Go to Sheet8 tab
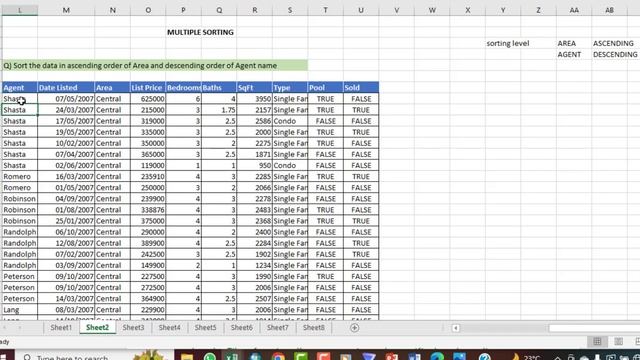Viewport: 640px width, 360px height. [x=313, y=327]
